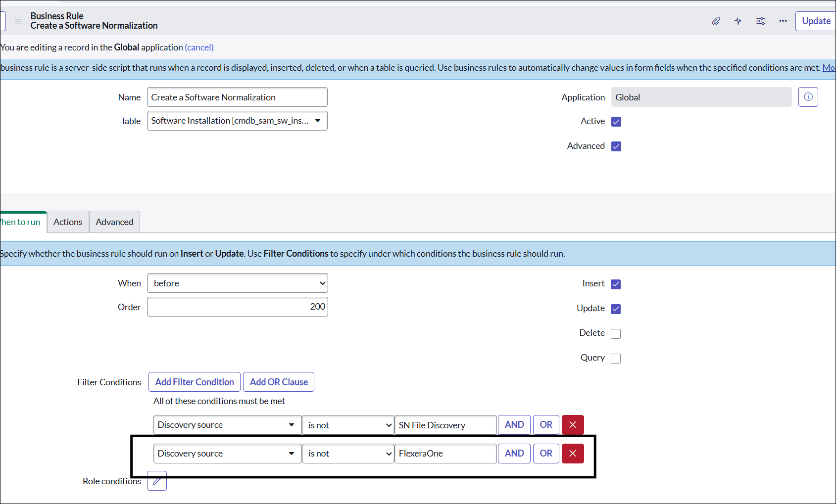Open Discovery source field dropdown in FlexeraOne row
The height and width of the screenshot is (504, 836).
click(x=227, y=454)
